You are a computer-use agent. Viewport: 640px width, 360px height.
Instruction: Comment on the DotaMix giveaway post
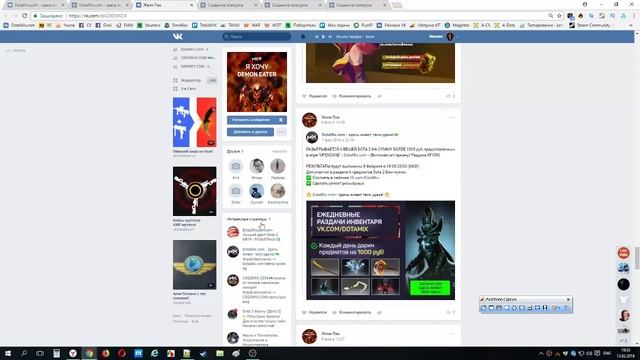(351, 312)
